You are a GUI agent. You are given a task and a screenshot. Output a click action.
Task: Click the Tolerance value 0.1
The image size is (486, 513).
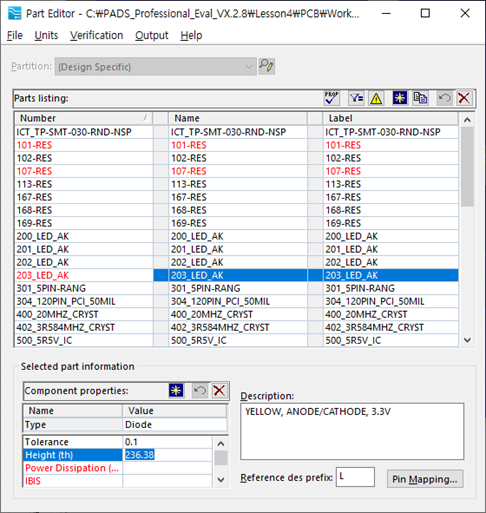[168, 442]
